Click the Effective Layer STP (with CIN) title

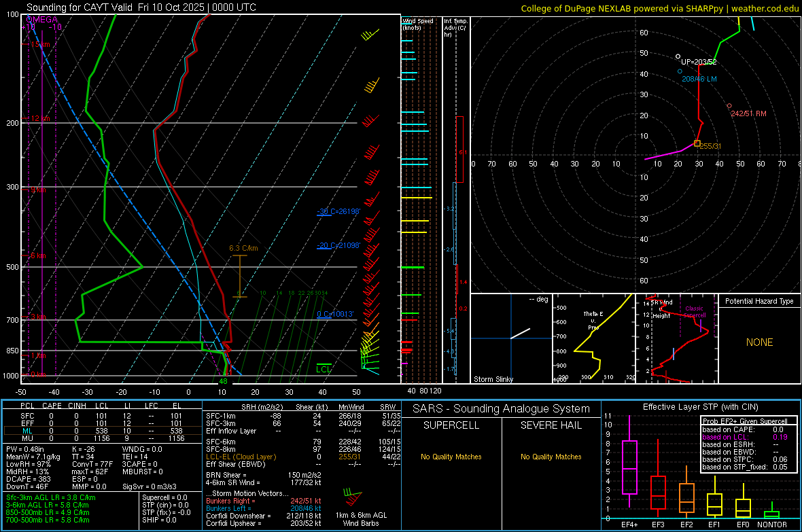pyautogui.click(x=700, y=407)
